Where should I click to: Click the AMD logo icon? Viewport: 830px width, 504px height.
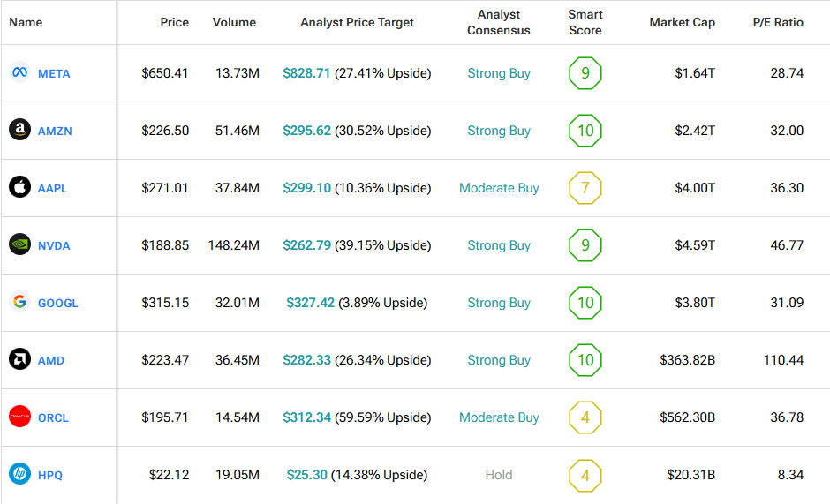19,360
